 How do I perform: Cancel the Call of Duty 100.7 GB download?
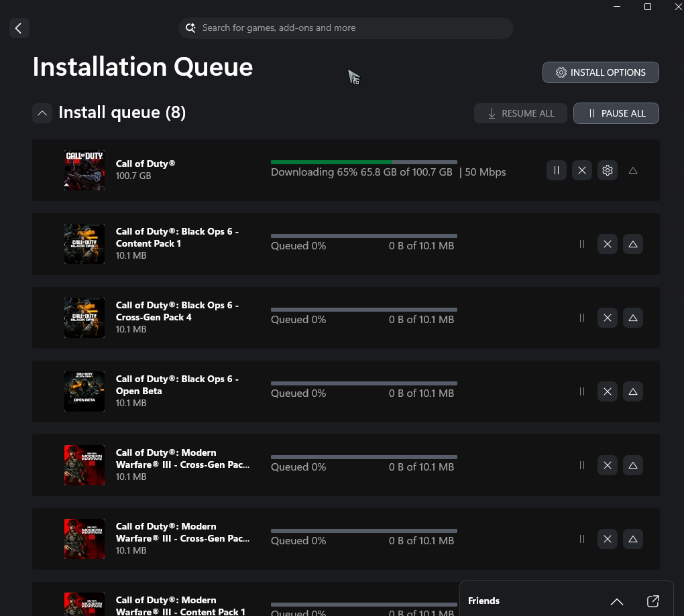click(581, 171)
